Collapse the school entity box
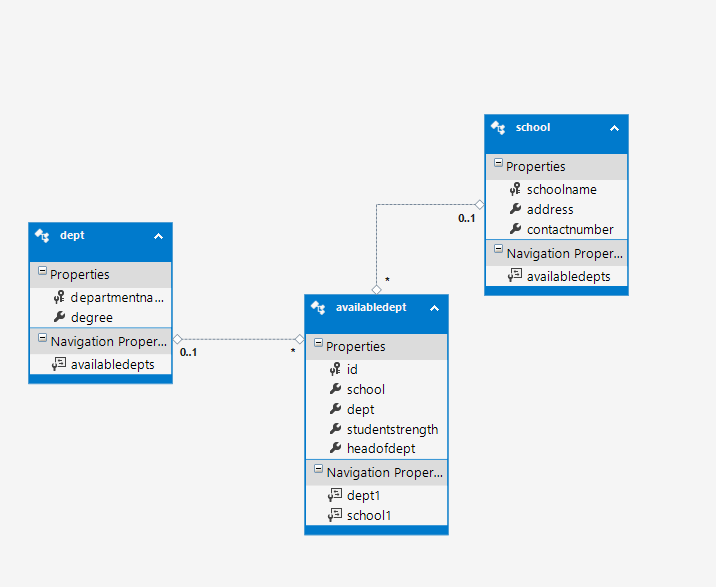This screenshot has height=587, width=716. 615,128
